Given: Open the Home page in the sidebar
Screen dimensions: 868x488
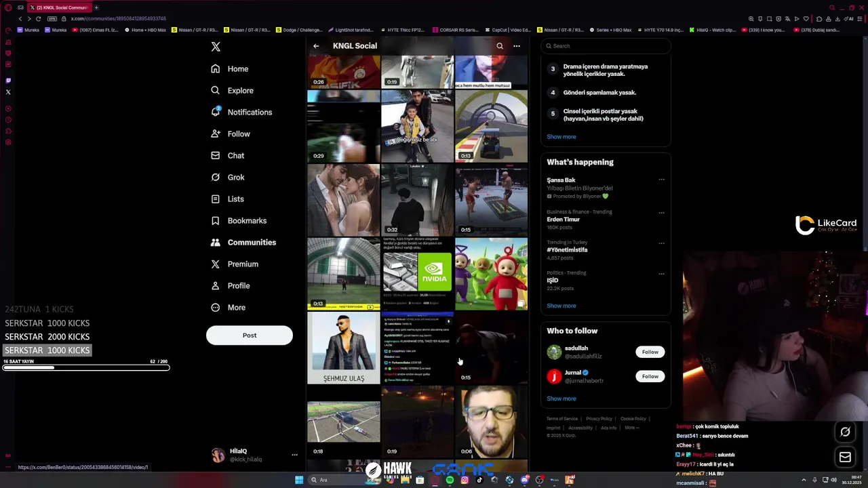Looking at the screenshot, I should point(229,68).
